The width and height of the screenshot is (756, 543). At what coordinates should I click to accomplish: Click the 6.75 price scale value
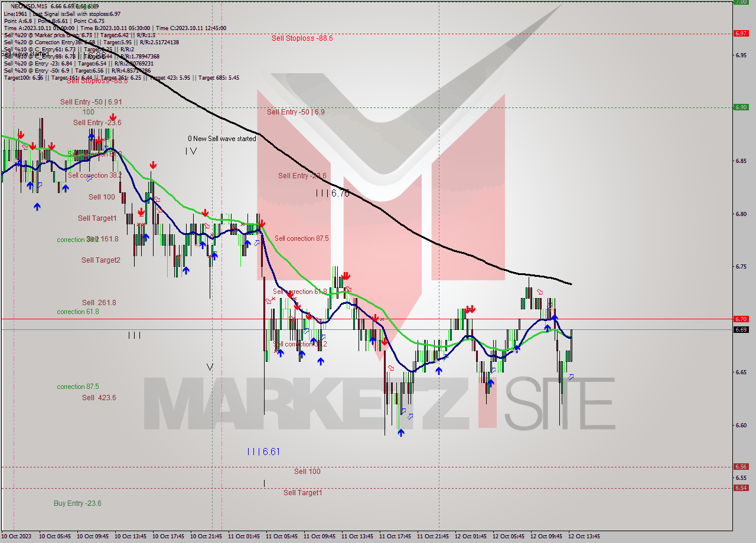(741, 267)
